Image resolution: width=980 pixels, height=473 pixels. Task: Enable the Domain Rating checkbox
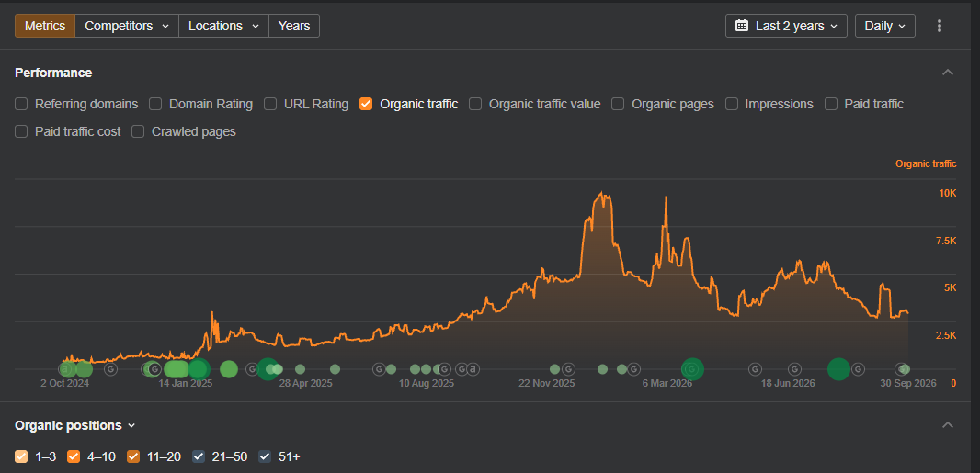pyautogui.click(x=155, y=104)
